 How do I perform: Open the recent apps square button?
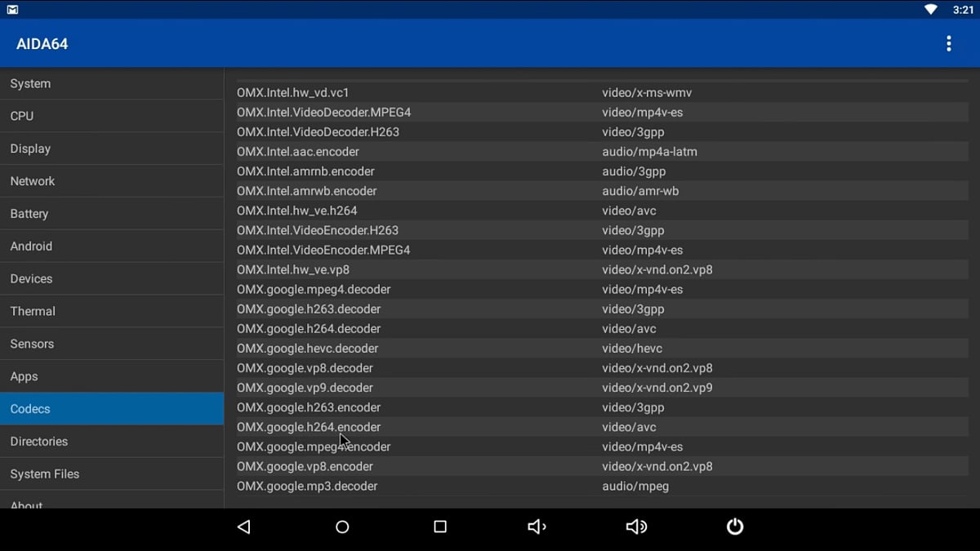439,527
